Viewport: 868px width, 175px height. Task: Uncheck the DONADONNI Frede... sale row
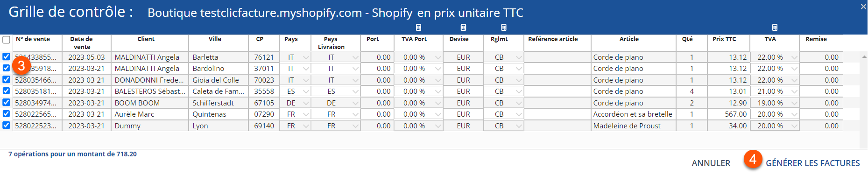(6, 79)
